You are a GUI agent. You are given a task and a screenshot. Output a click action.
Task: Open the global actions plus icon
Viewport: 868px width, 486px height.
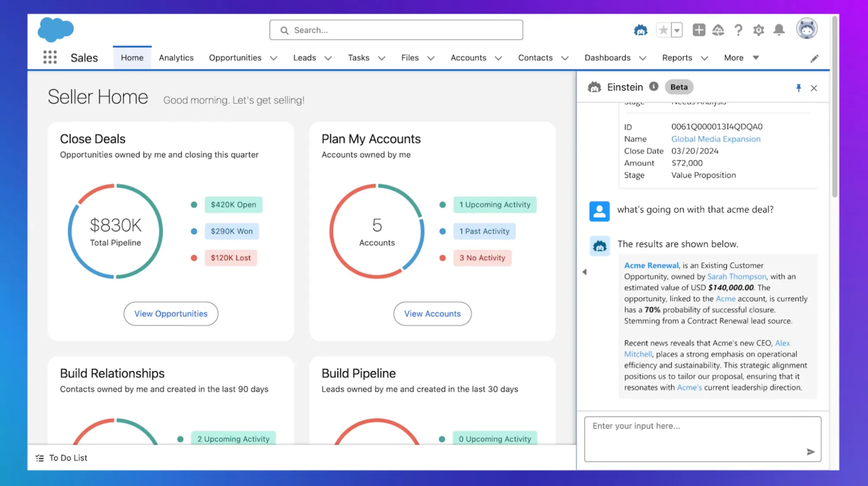(699, 30)
